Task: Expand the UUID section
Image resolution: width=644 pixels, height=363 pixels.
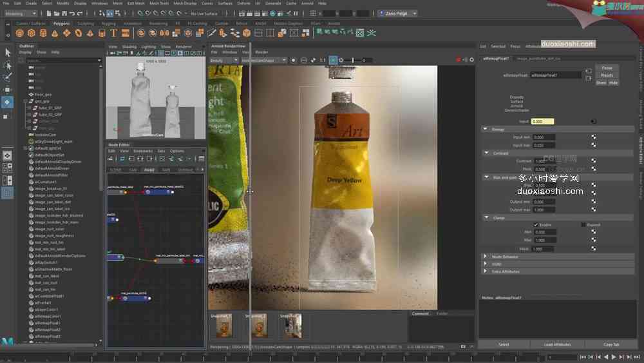Action: click(x=486, y=264)
